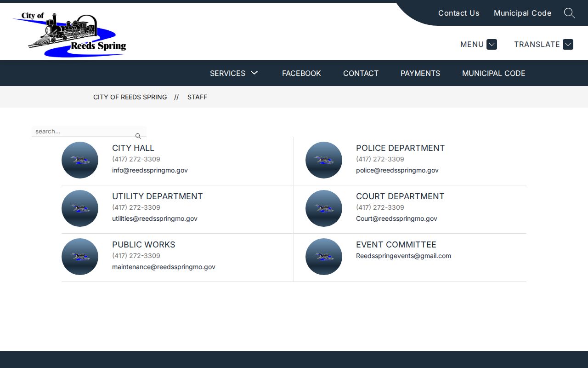
Task: Click Utility Department avatar image
Action: point(80,208)
